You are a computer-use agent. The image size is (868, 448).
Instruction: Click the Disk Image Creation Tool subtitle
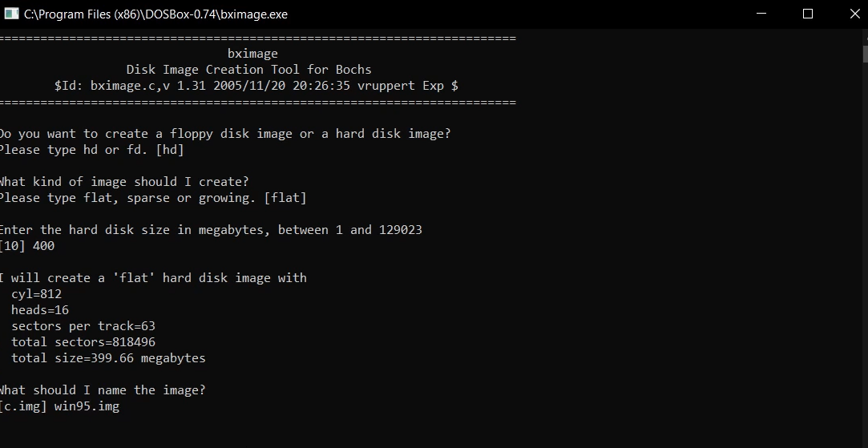(248, 70)
